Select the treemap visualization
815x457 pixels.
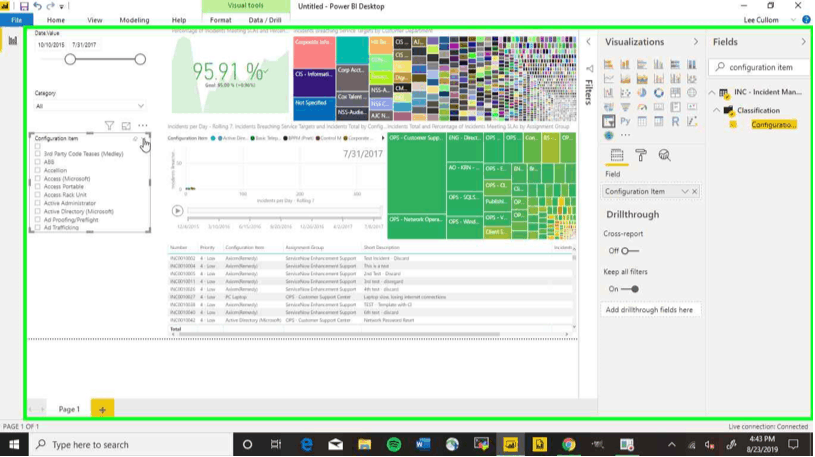[675, 93]
